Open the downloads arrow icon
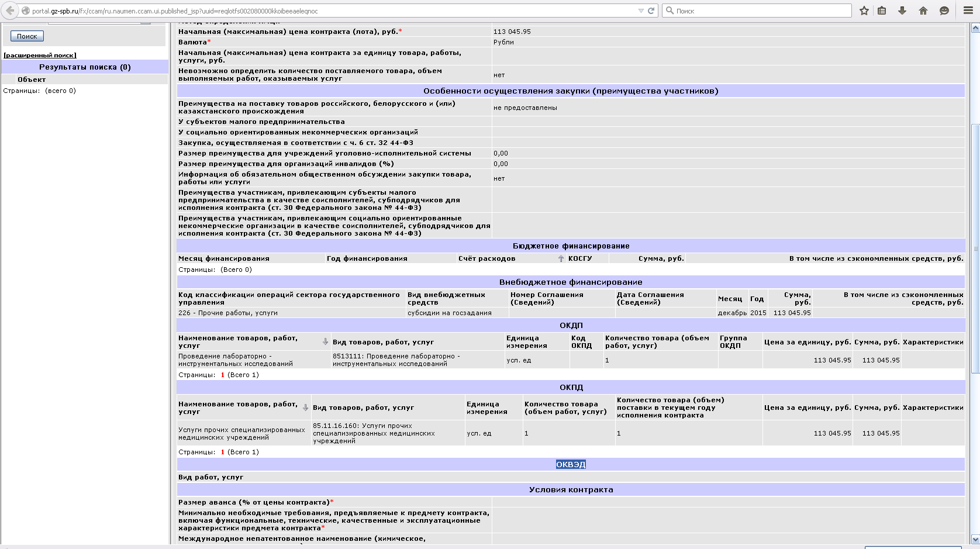 (x=902, y=11)
